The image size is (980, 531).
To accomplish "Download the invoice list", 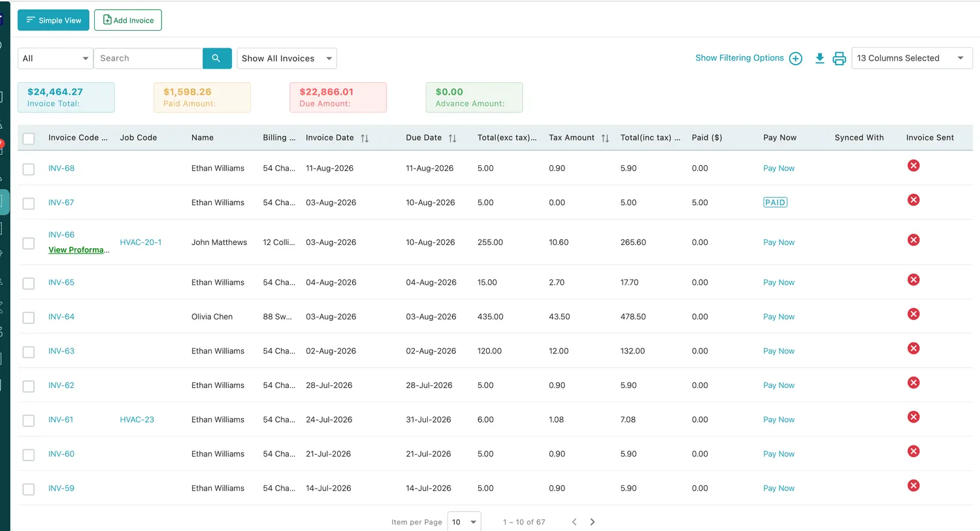I will click(x=819, y=59).
